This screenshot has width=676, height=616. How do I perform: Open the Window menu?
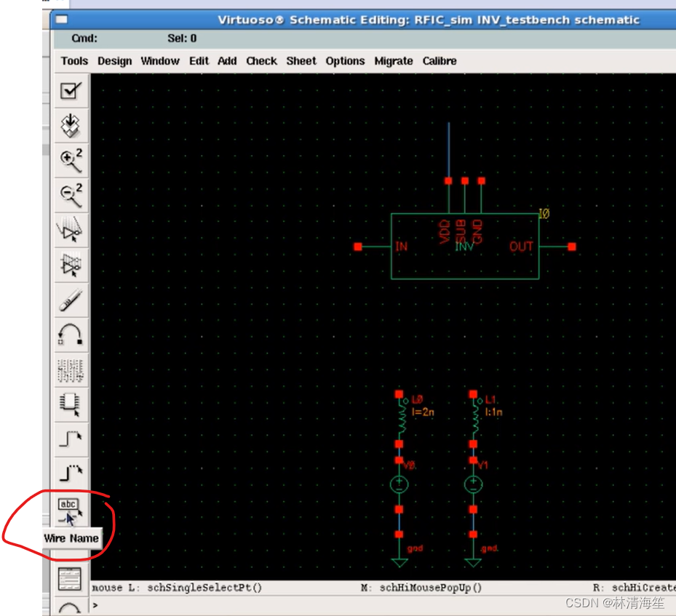click(160, 61)
